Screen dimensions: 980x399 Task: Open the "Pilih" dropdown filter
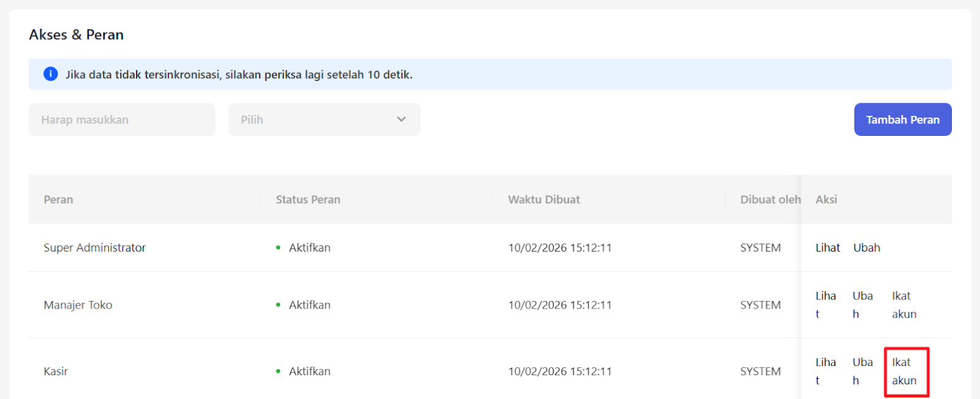pos(324,119)
